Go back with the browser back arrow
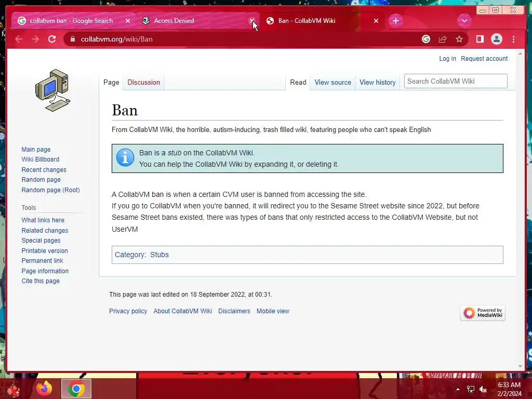The height and width of the screenshot is (399, 532). [19, 39]
